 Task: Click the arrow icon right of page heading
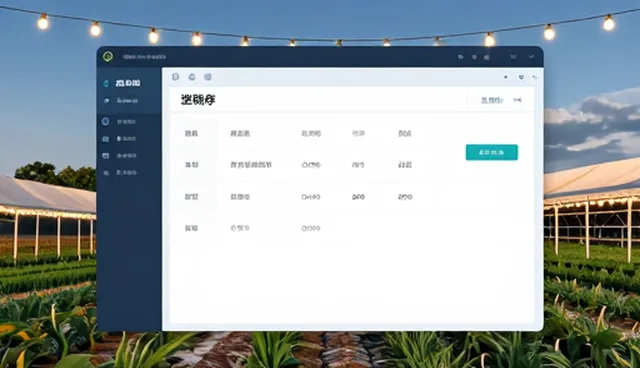click(x=517, y=100)
